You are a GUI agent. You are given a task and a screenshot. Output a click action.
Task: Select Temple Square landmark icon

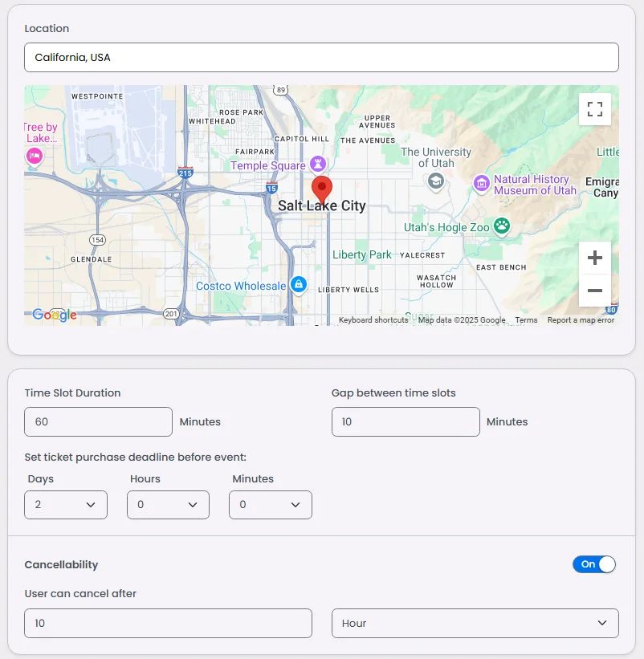click(x=318, y=164)
